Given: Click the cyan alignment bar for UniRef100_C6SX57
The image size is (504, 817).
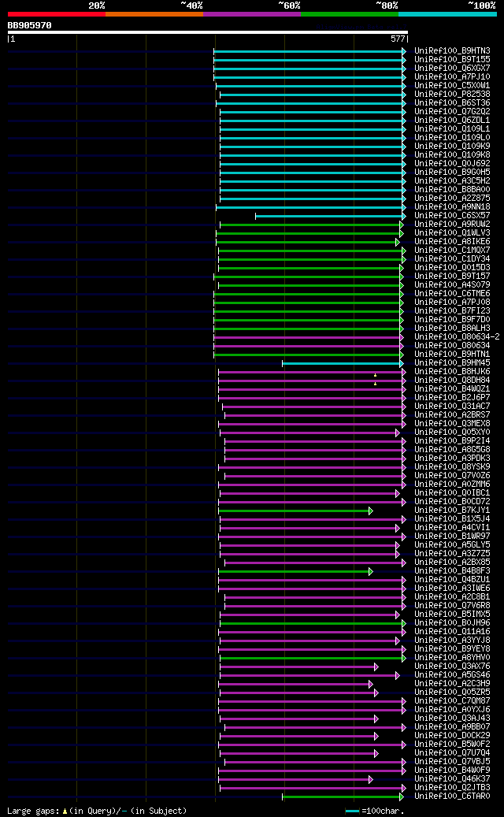Looking at the screenshot, I should click(330, 216).
